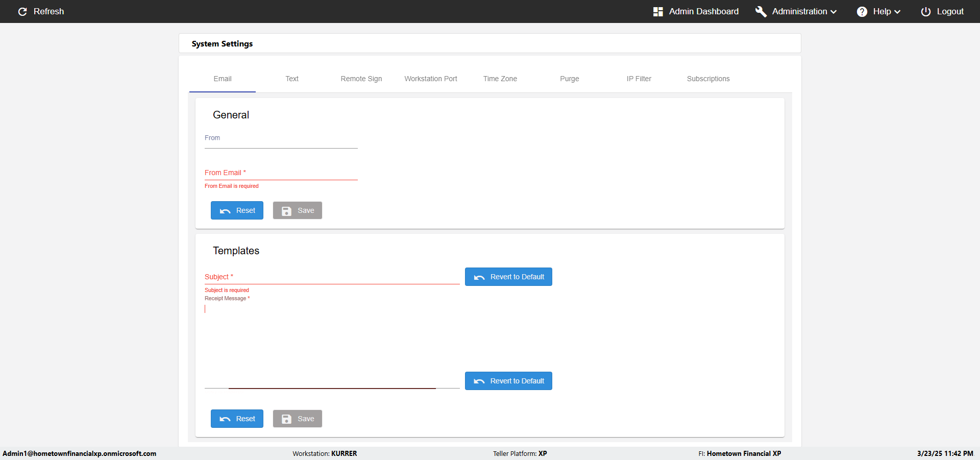The image size is (980, 460).
Task: Switch to the Time Zone tab
Action: (500, 79)
